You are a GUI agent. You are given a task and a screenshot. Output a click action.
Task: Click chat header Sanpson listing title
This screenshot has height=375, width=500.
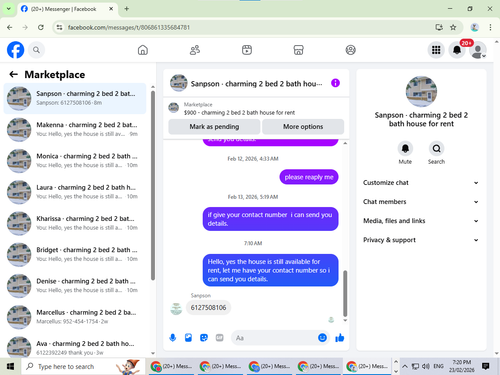pos(256,84)
